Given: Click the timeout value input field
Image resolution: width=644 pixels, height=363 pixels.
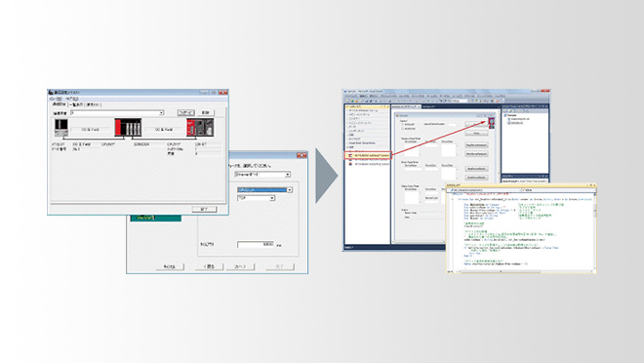Looking at the screenshot, I should (256, 244).
